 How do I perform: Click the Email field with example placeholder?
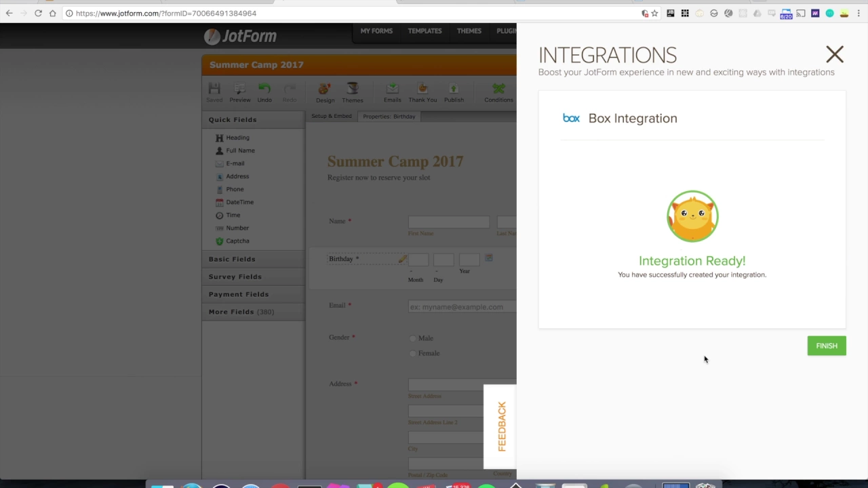click(x=462, y=307)
